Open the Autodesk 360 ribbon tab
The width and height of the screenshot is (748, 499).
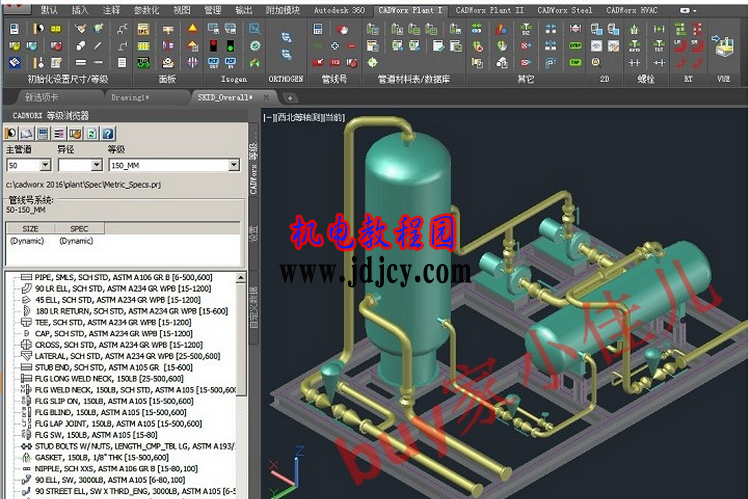[339, 10]
